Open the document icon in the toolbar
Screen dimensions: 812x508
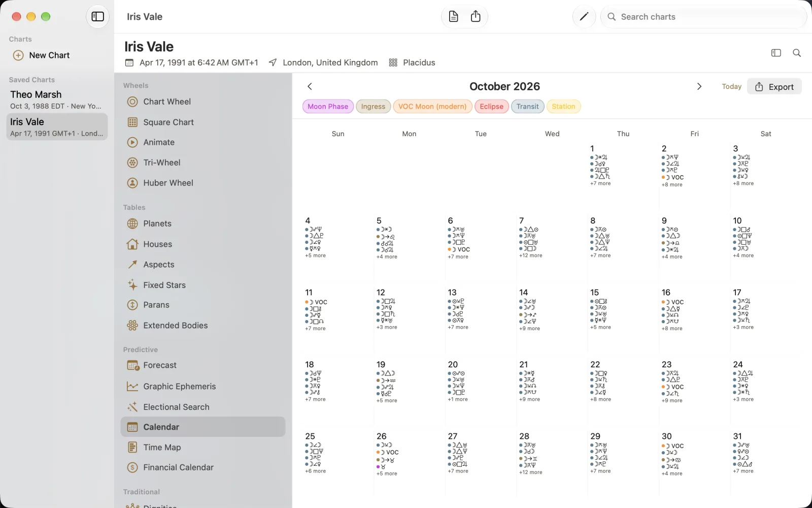coord(454,17)
